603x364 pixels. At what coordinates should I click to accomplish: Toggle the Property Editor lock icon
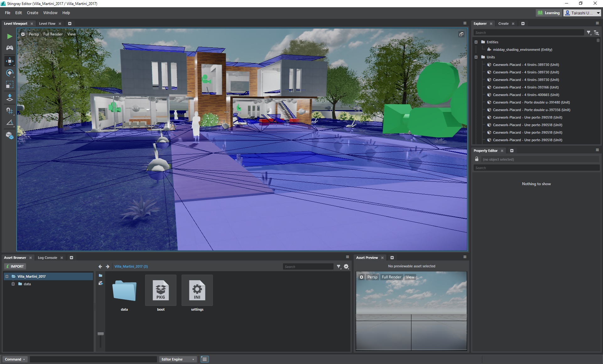(477, 159)
